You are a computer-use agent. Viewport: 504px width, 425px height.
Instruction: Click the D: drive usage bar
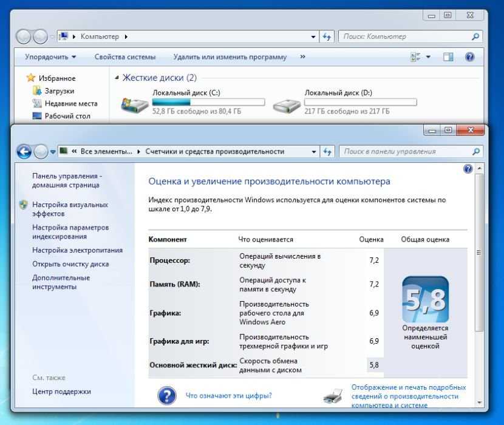point(360,102)
